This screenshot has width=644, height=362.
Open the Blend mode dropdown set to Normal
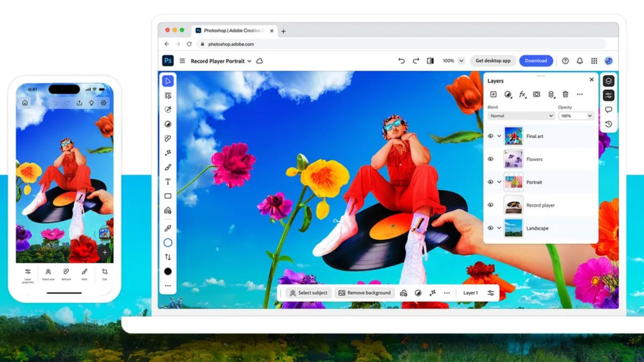point(520,116)
